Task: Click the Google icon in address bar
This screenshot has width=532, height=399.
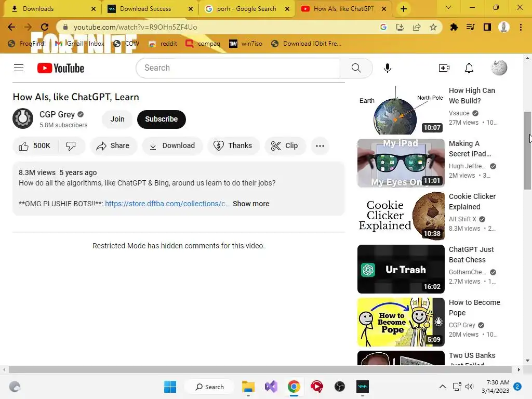Action: 383,27
